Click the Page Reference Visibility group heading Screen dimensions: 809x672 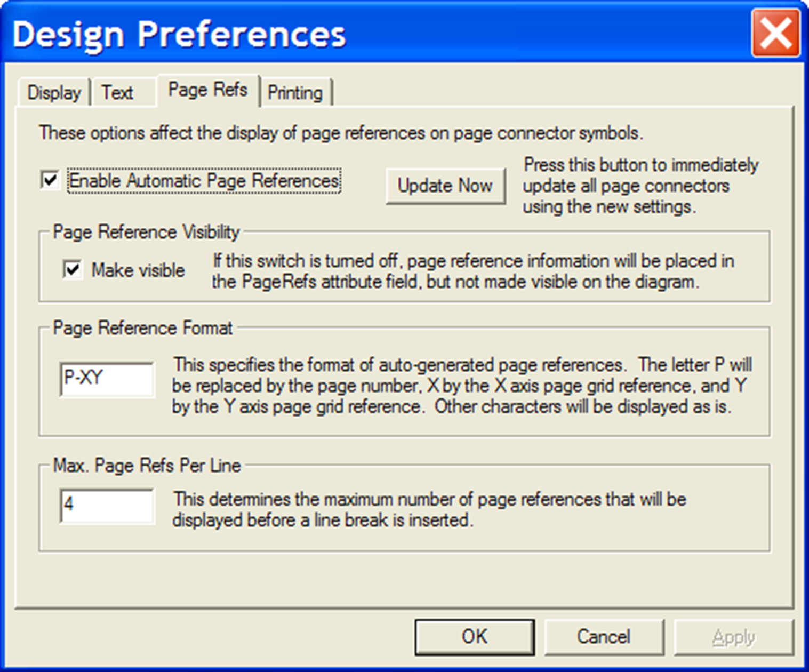(x=146, y=232)
